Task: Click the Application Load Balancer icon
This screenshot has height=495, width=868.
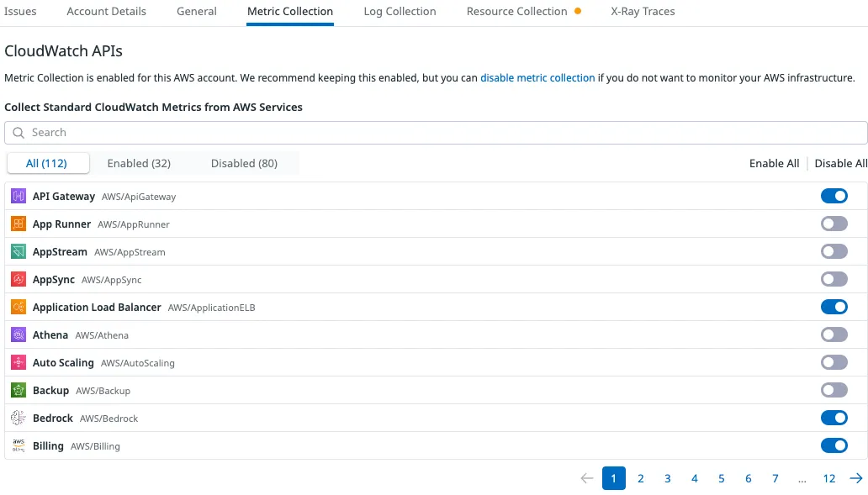Action: click(19, 307)
